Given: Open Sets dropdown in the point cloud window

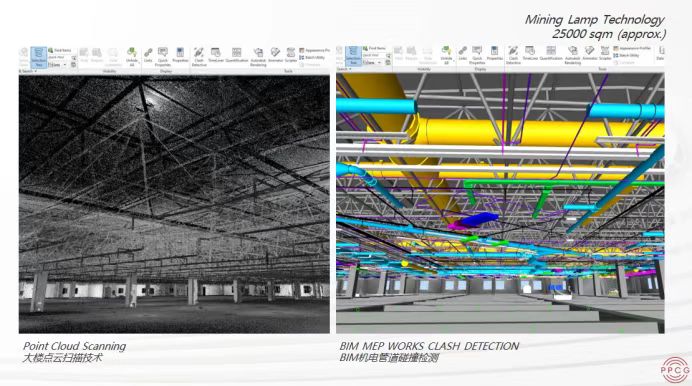Looking at the screenshot, I should pos(57,64).
